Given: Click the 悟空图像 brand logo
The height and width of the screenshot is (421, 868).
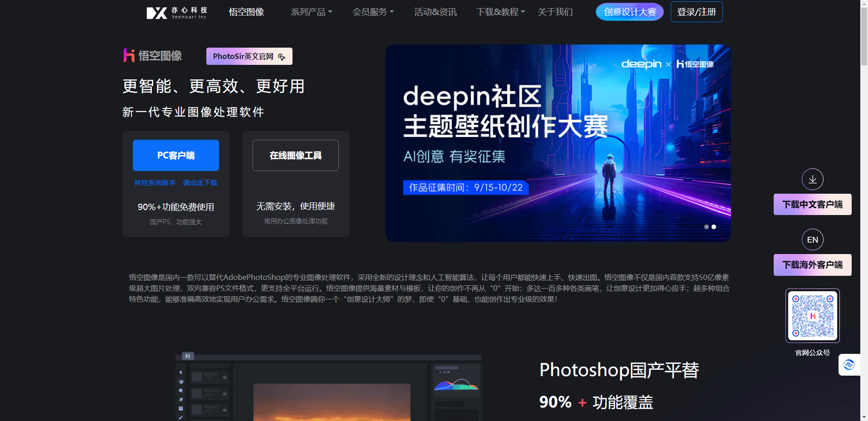Looking at the screenshot, I should 153,56.
